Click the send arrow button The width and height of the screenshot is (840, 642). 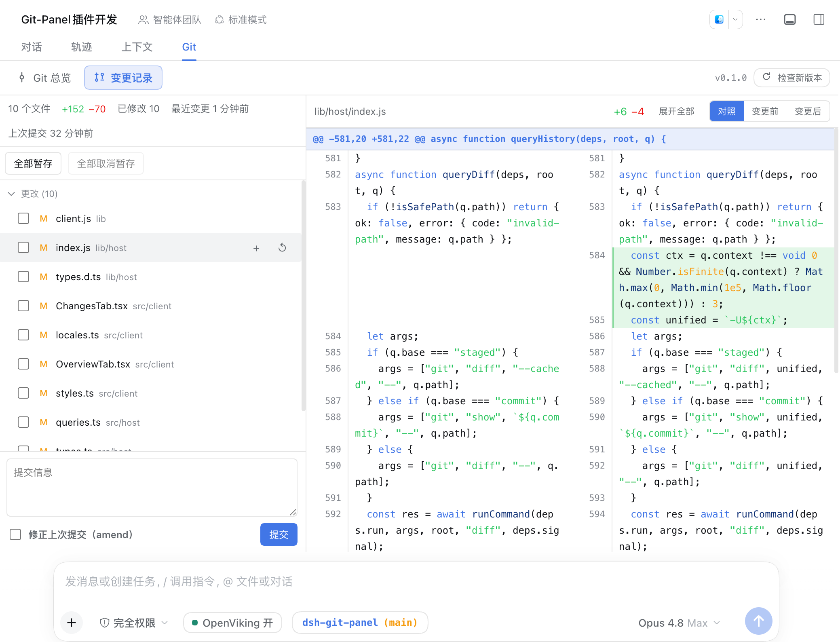point(758,621)
